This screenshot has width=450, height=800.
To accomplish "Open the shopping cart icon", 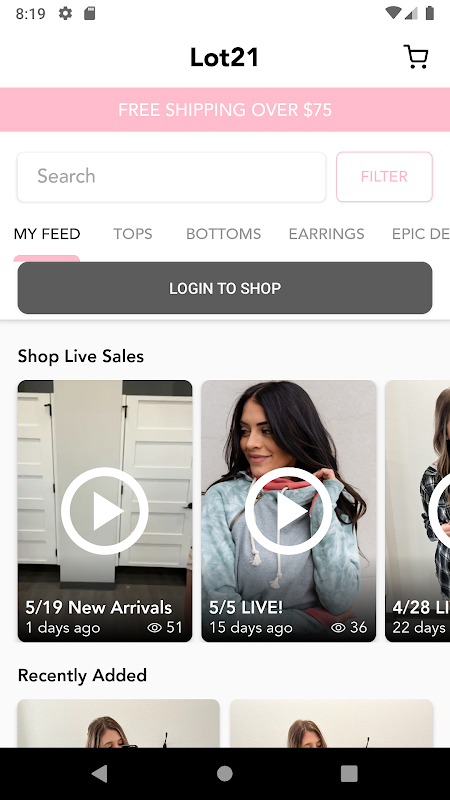I will 416,57.
